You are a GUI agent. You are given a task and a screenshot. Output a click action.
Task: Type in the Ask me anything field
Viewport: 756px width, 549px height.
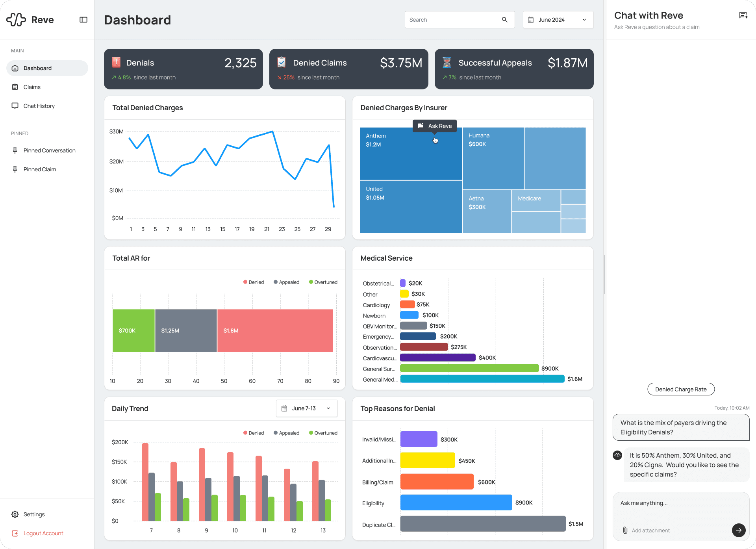pyautogui.click(x=669, y=503)
